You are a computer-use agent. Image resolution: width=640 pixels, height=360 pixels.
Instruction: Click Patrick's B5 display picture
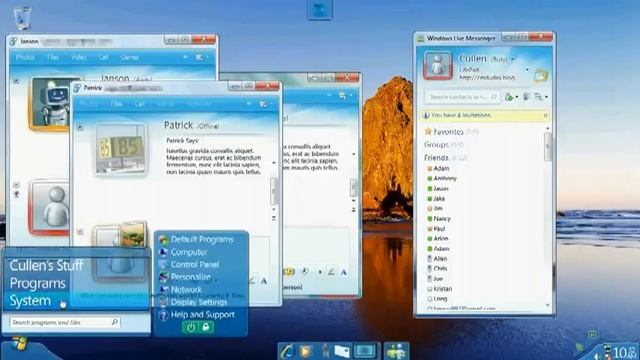[x=121, y=150]
